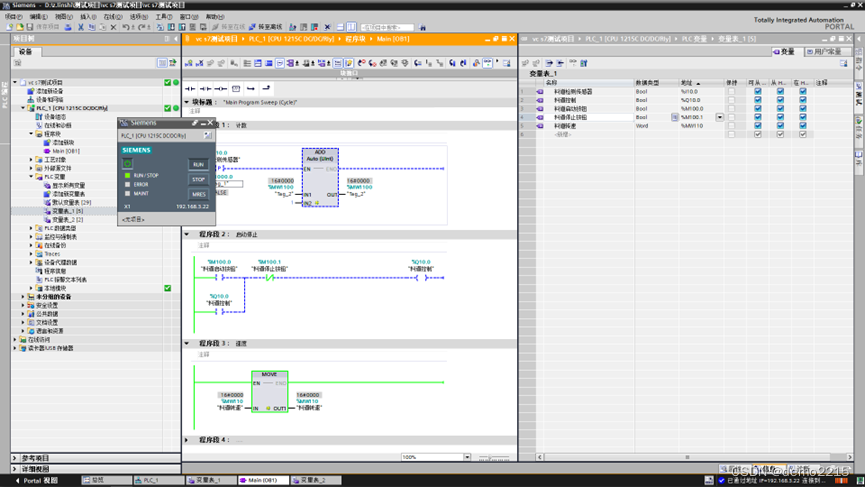The width and height of the screenshot is (865, 487).
Task: Collapse Network 3 speed section
Action: pyautogui.click(x=187, y=343)
